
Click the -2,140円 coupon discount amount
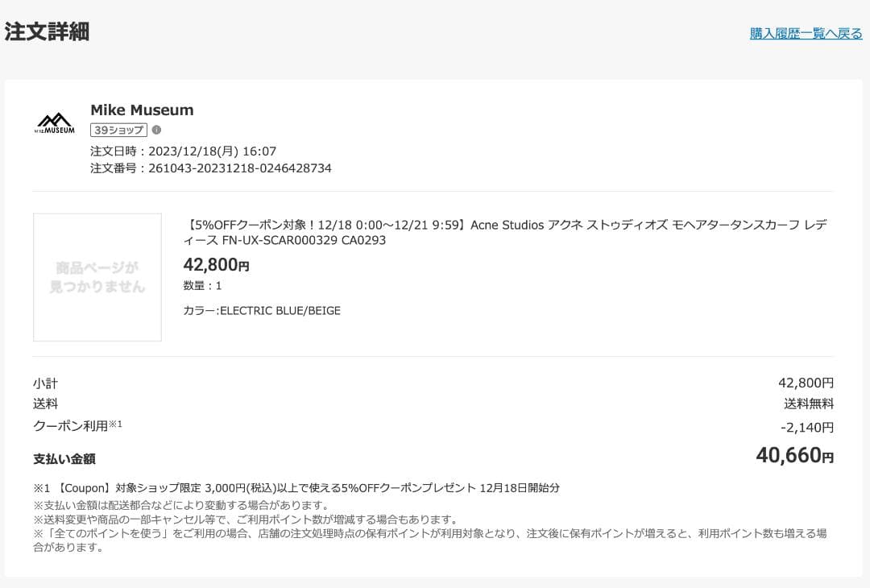point(807,427)
